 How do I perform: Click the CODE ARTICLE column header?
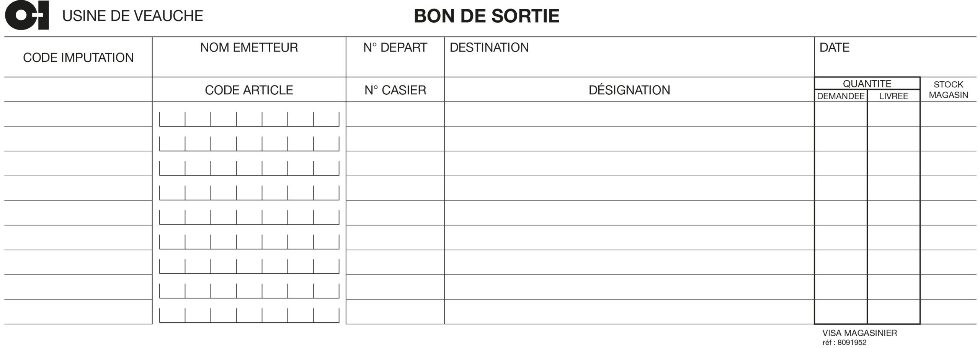point(249,90)
